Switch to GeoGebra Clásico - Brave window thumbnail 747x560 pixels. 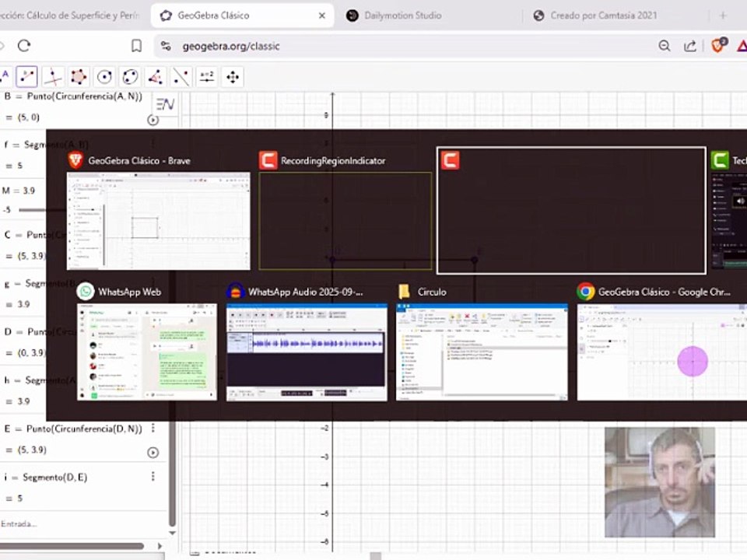coord(158,222)
